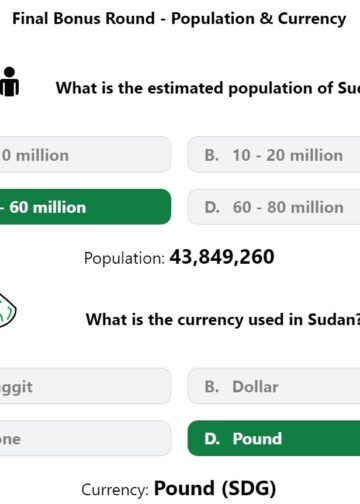Click the D. letter of Pound option
Image resolution: width=360 pixels, height=504 pixels.
coord(212,439)
